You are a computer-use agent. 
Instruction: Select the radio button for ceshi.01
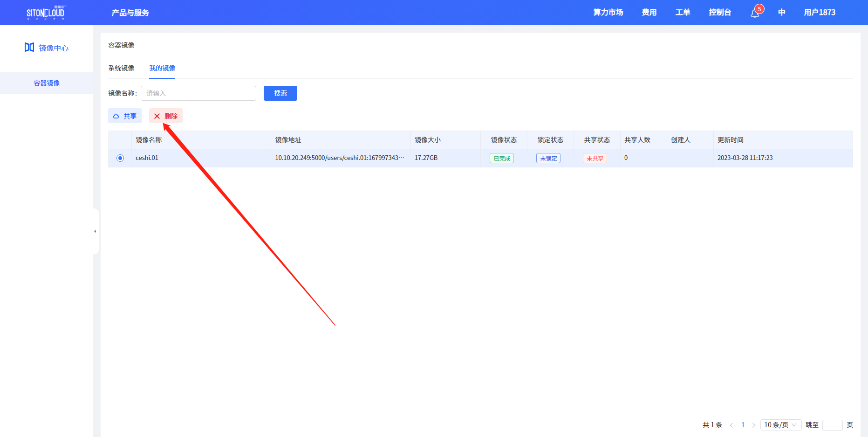[x=120, y=158]
